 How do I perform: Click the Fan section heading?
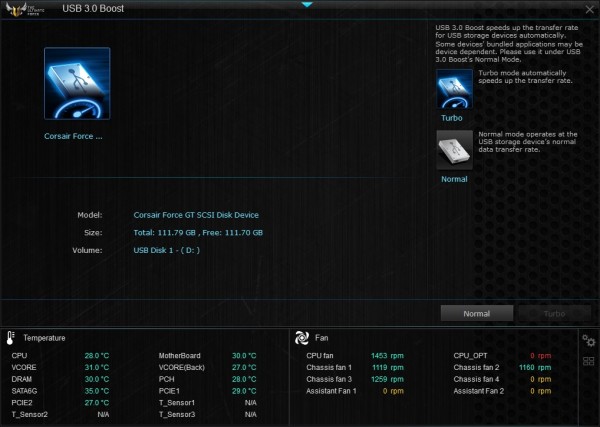pyautogui.click(x=321, y=338)
